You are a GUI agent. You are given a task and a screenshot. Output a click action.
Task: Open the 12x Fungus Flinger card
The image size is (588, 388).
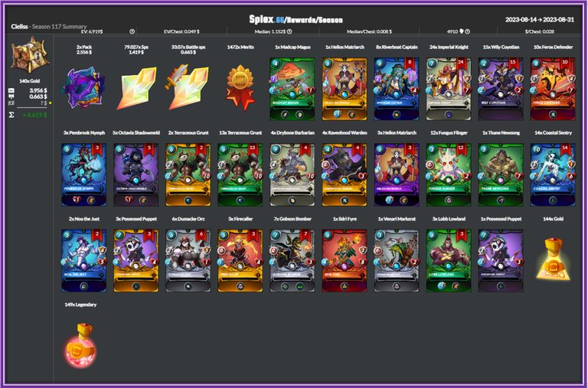[x=449, y=174]
